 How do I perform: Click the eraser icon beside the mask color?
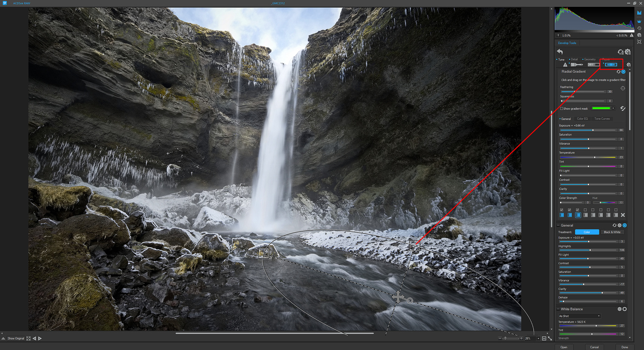click(623, 109)
